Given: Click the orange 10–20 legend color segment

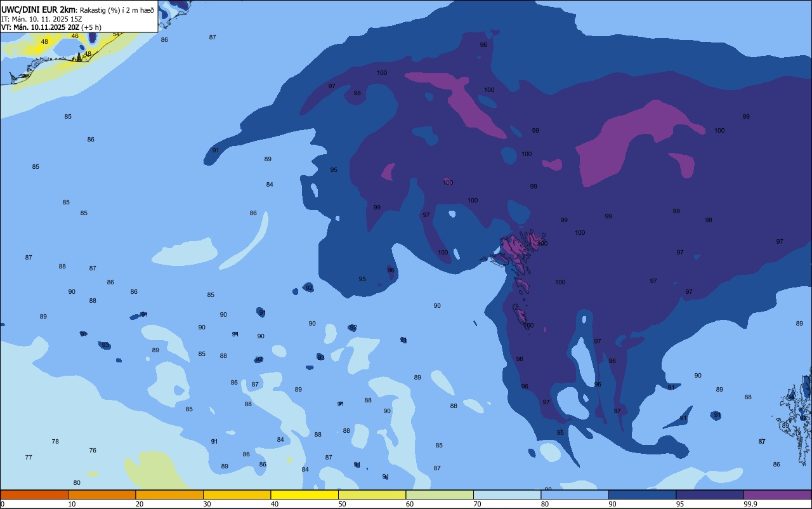Looking at the screenshot, I should (101, 494).
